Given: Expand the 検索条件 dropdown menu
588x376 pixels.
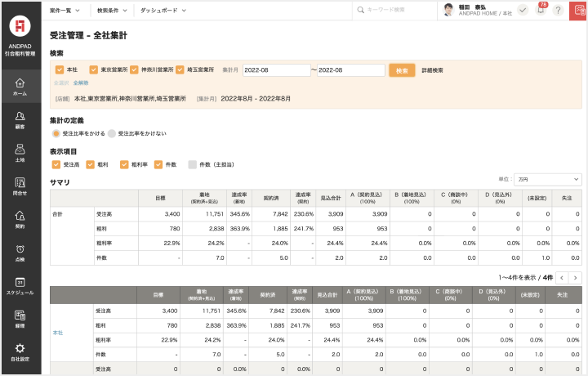Looking at the screenshot, I should click(x=113, y=10).
